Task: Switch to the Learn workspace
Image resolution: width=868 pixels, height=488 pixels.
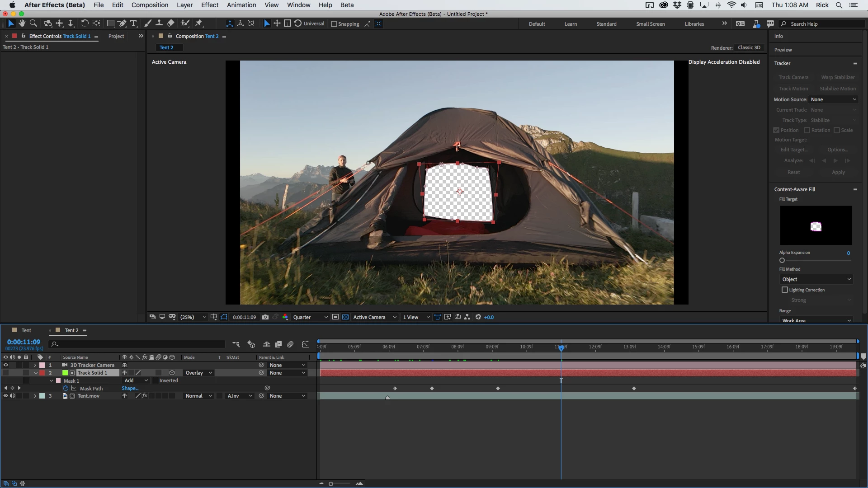Action: 571,24
